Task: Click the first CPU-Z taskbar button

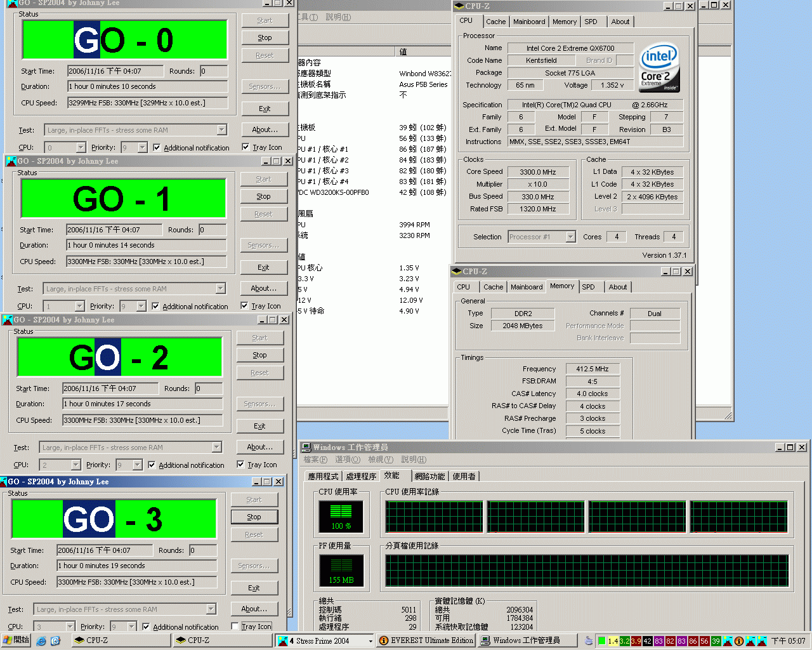Action: pos(121,640)
